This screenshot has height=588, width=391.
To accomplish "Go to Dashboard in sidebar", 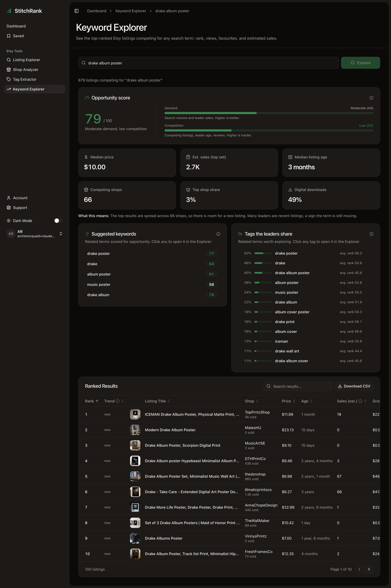I will 35,26.
